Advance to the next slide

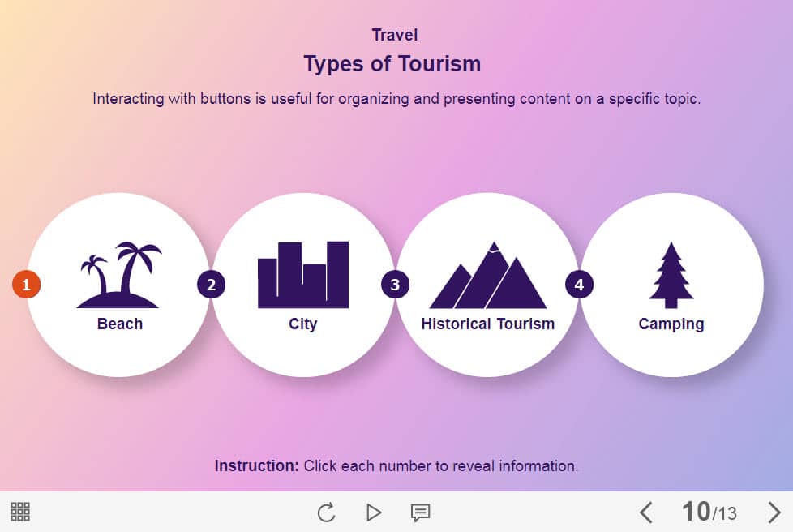click(774, 513)
